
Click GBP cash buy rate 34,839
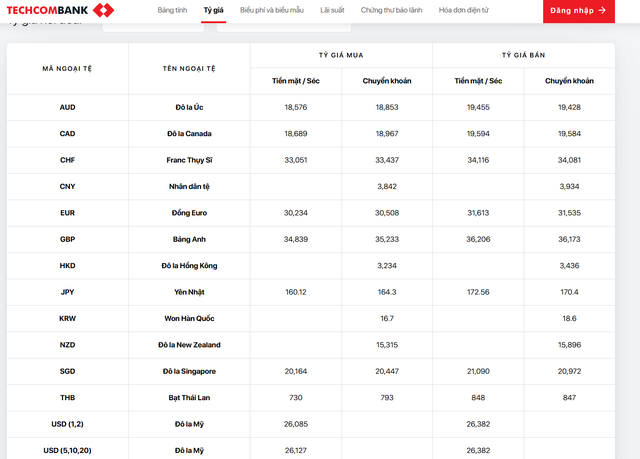(296, 239)
